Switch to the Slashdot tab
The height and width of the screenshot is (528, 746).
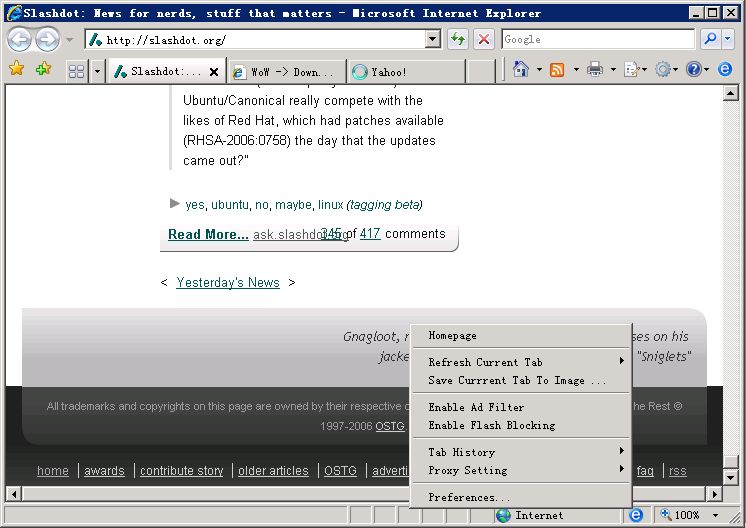pyautogui.click(x=159, y=72)
